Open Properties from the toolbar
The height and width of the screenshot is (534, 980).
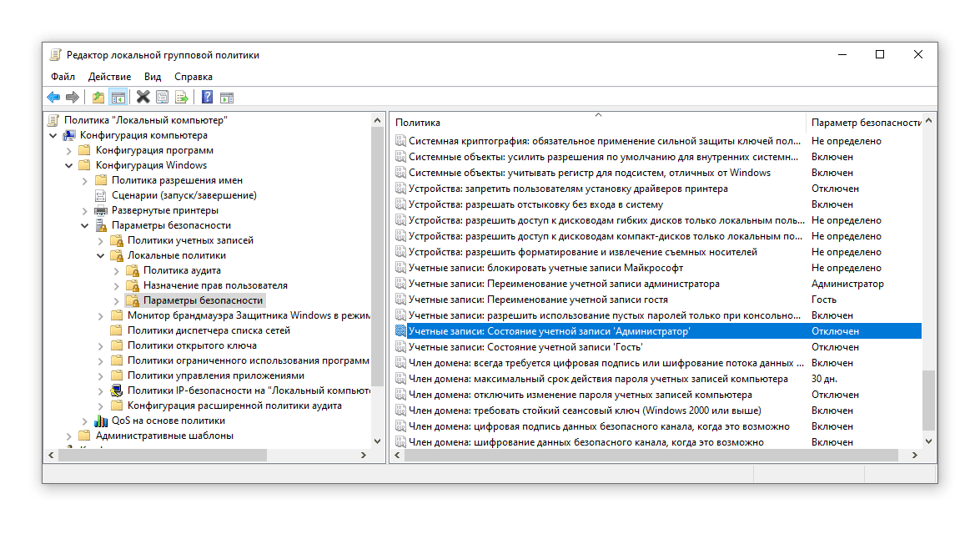tap(162, 97)
